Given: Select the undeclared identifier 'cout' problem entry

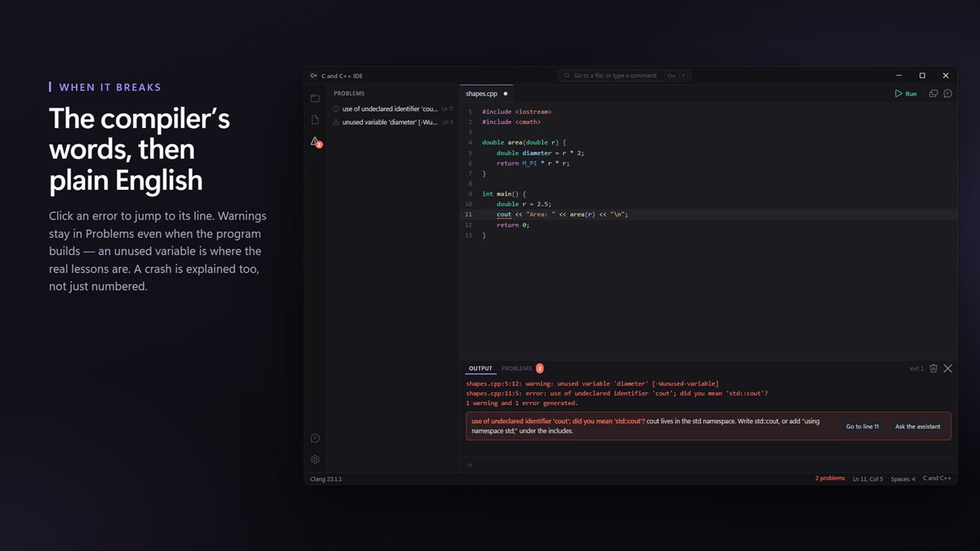Looking at the screenshot, I should [393, 109].
